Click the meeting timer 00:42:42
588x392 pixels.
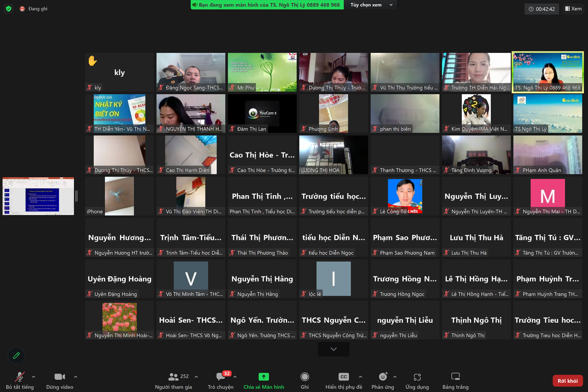(542, 9)
